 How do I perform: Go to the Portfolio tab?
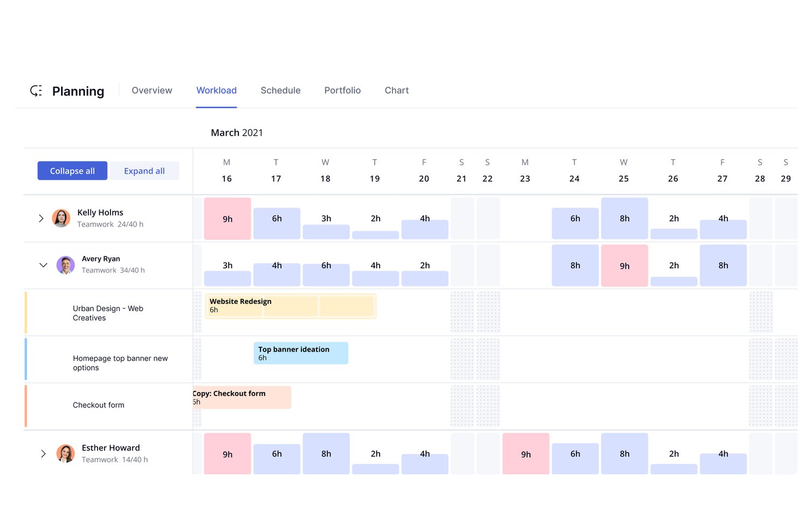(x=342, y=91)
